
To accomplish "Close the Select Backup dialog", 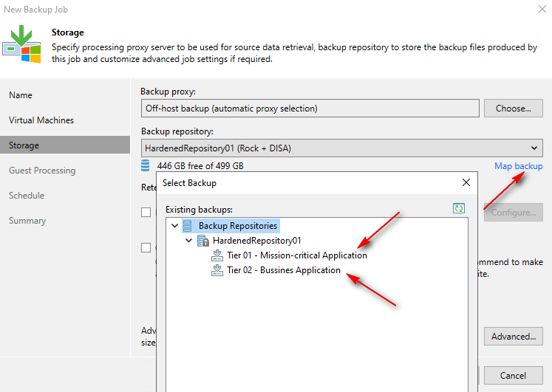I will tap(466, 182).
